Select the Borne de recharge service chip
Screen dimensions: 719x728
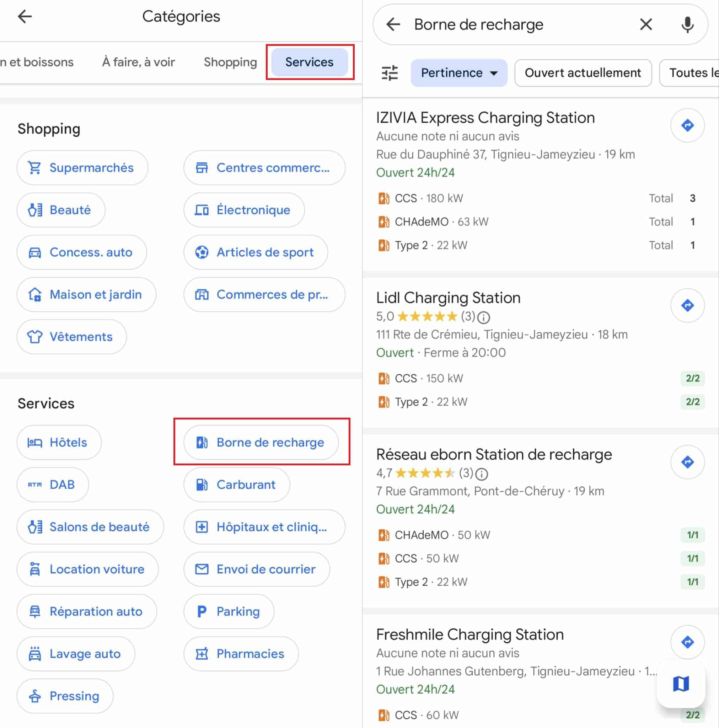click(x=261, y=442)
